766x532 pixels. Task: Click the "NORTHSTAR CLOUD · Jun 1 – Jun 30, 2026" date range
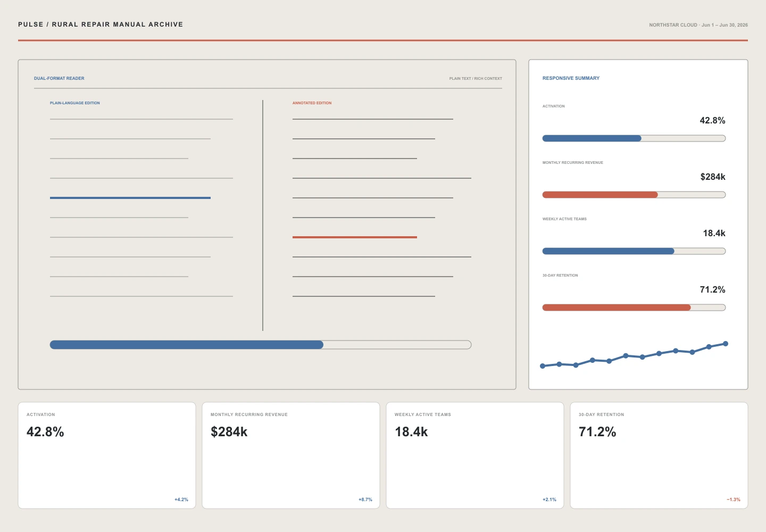698,25
